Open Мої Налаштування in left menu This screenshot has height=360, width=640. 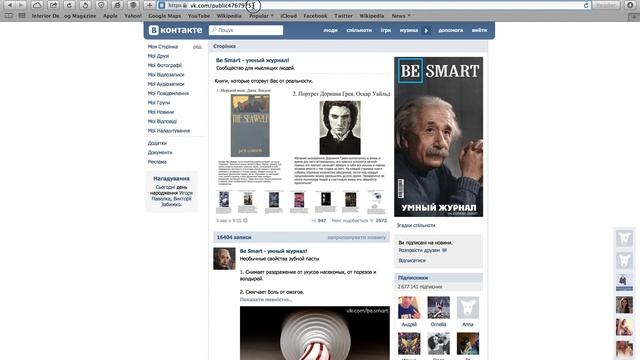click(x=169, y=131)
